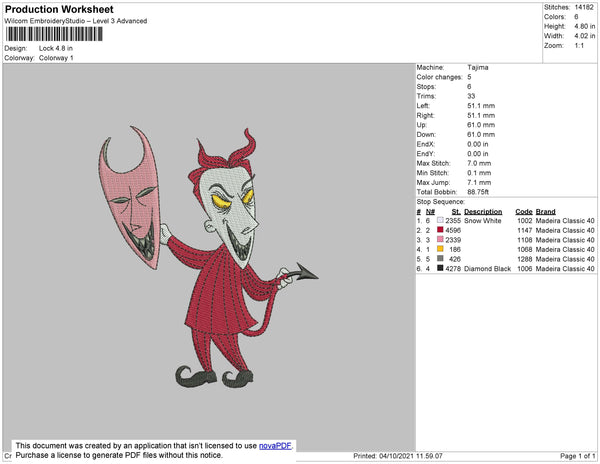Click the Description column header
The height and width of the screenshot is (464, 600).
click(483, 212)
